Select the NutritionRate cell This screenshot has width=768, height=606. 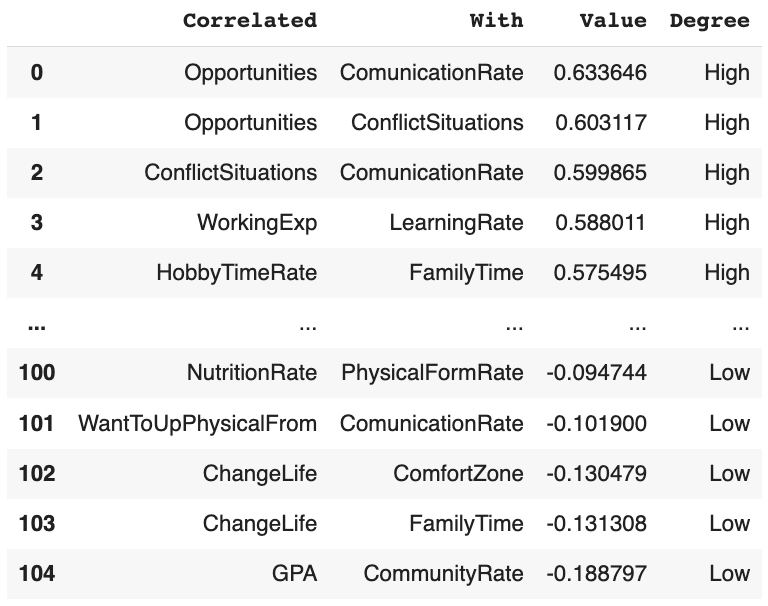(252, 373)
